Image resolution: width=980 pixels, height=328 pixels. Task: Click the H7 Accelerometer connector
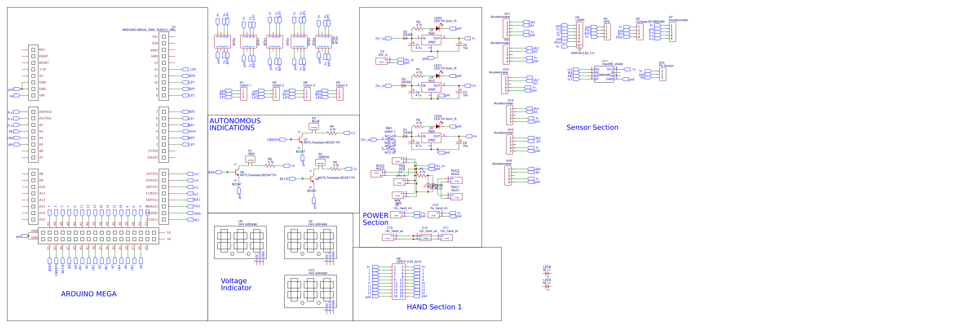click(x=672, y=32)
